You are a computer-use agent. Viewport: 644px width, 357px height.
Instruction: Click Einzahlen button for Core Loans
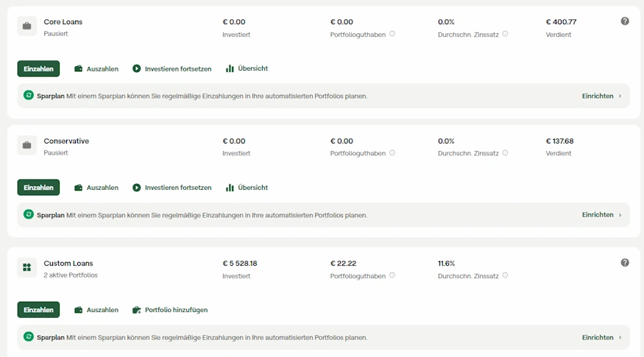point(38,68)
